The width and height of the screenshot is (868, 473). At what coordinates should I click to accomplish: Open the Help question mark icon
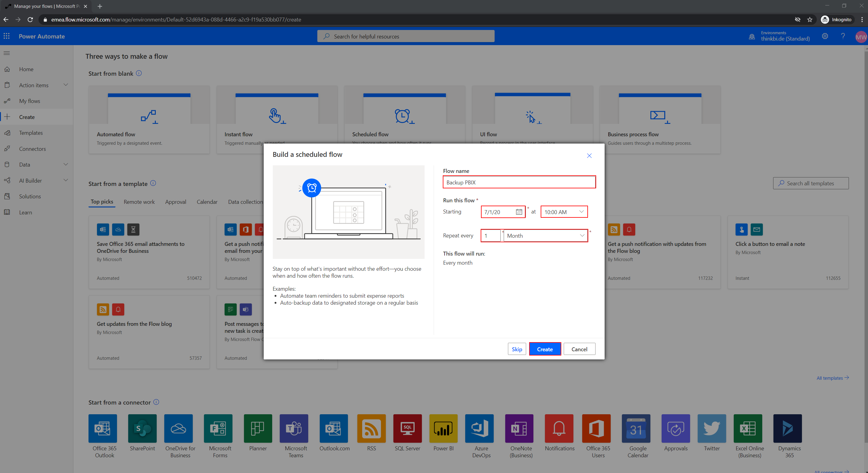click(x=843, y=36)
